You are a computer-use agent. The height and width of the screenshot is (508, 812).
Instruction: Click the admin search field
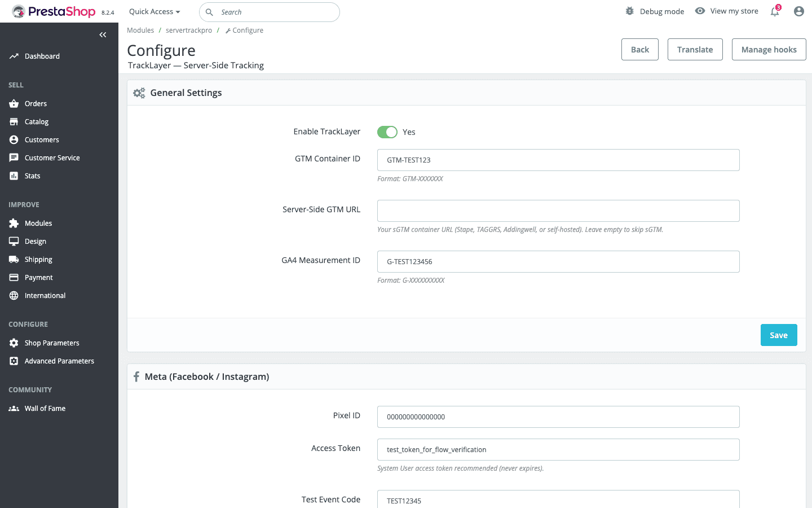(x=269, y=12)
